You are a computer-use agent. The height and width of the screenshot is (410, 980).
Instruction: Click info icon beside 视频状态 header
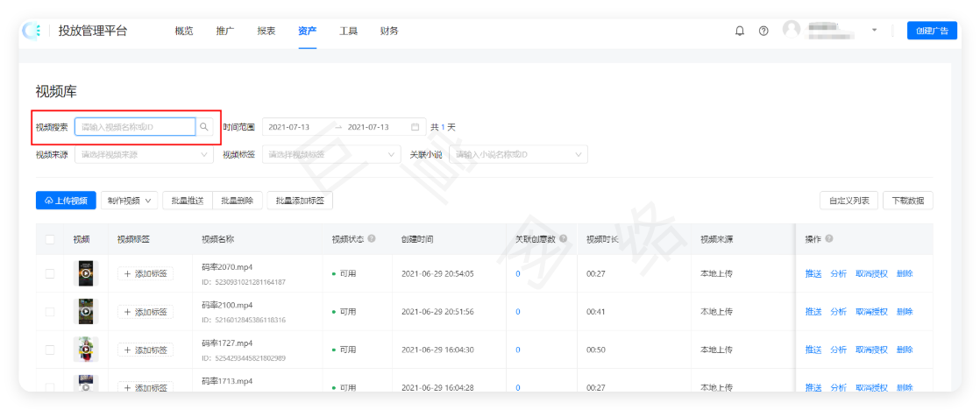pos(372,239)
